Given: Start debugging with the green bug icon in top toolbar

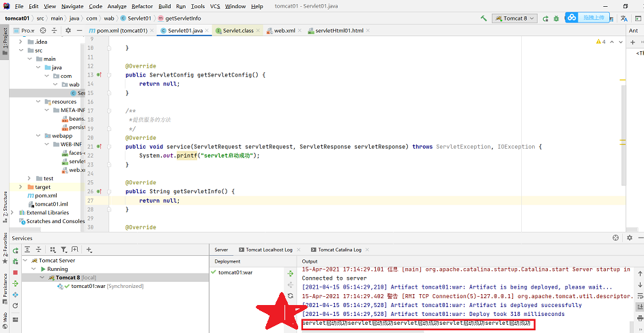Looking at the screenshot, I should (556, 18).
